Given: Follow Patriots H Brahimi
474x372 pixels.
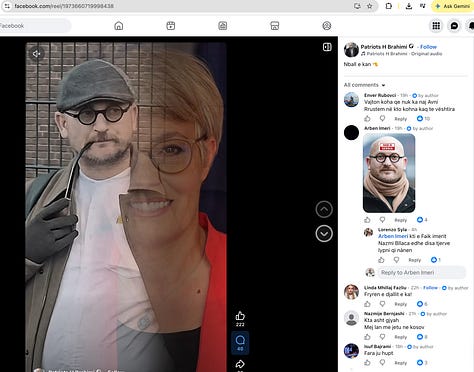Looking at the screenshot, I should point(428,47).
